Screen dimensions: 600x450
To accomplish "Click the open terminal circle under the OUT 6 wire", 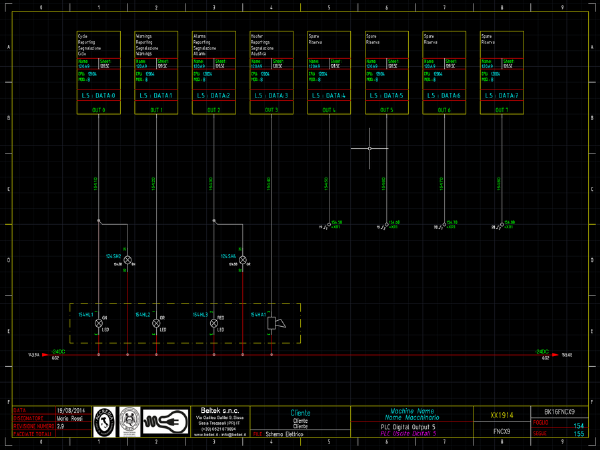I will pos(444,225).
